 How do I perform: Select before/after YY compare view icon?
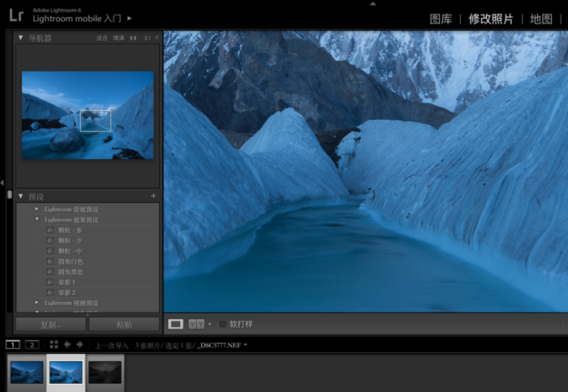click(x=196, y=324)
